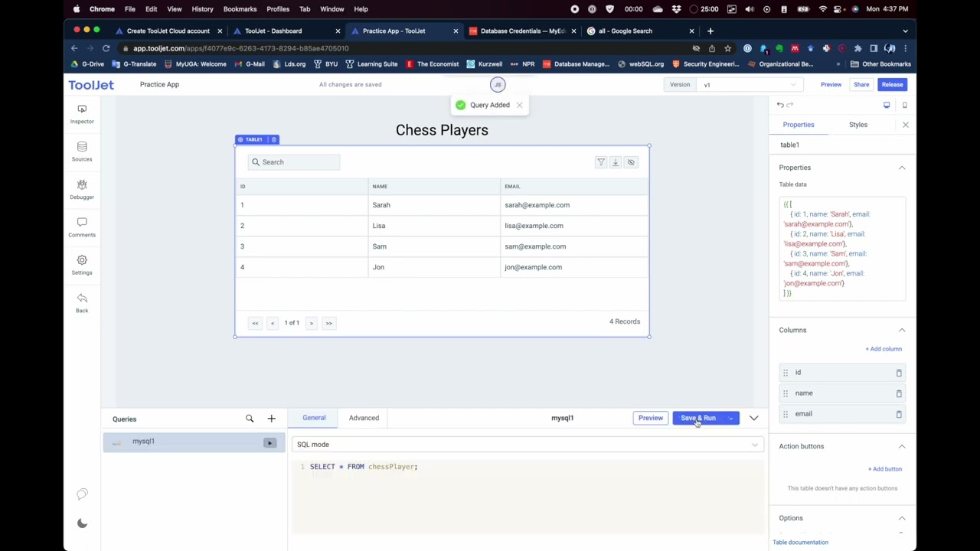Click the table filter icon
This screenshot has height=551, width=980.
(x=601, y=162)
